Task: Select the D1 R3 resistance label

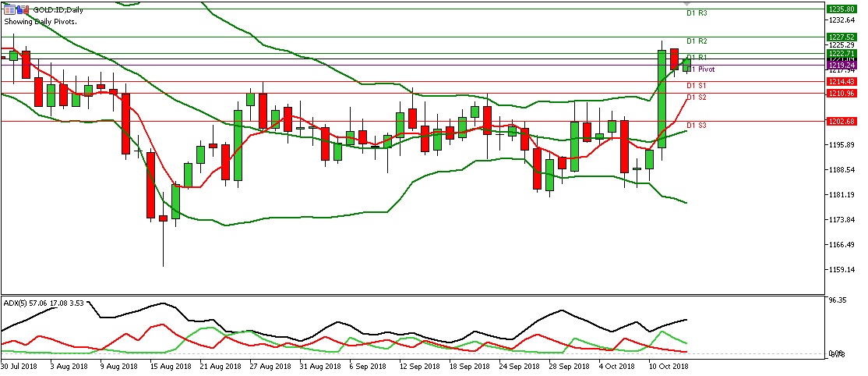Action: click(x=696, y=14)
